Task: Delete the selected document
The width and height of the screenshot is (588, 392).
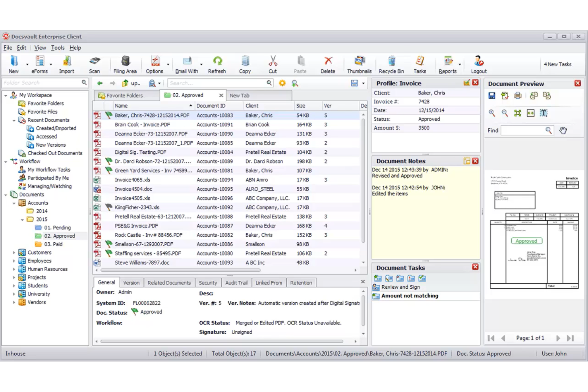Action: 328,64
